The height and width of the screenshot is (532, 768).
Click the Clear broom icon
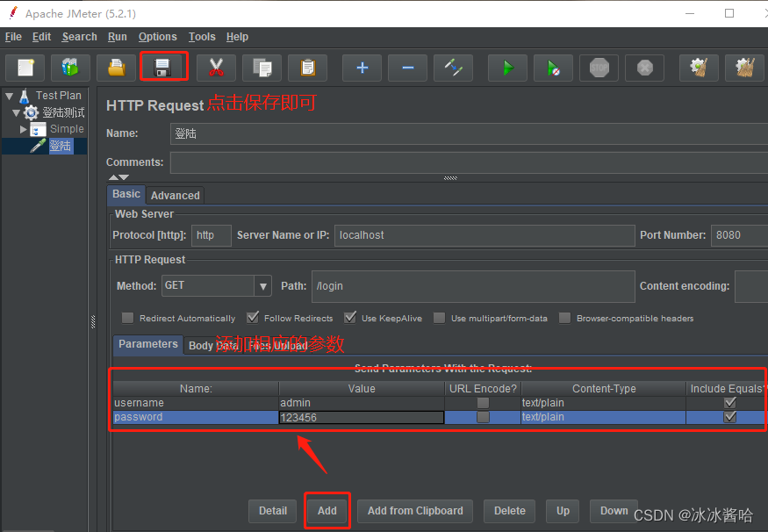coord(699,68)
